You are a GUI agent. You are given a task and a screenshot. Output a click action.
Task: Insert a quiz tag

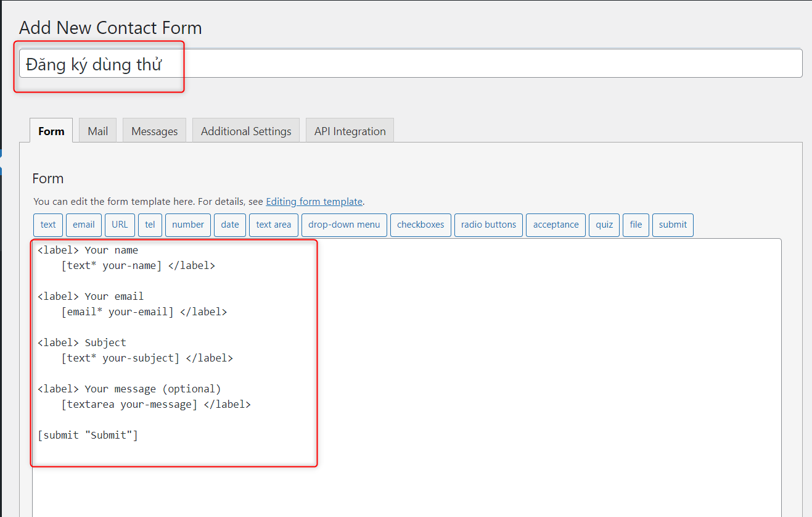point(604,225)
